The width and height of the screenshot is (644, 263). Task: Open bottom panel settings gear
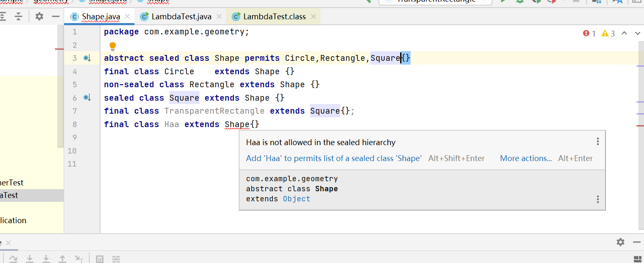(x=621, y=242)
